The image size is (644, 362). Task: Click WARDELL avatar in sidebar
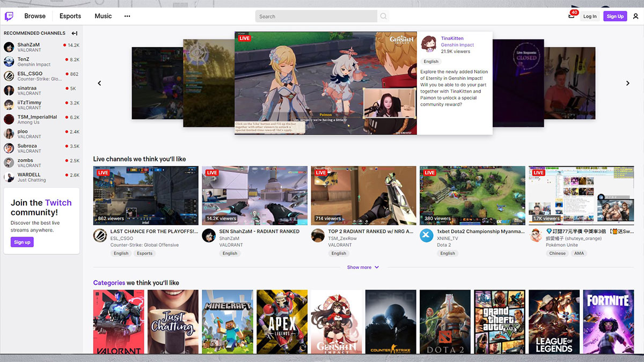(x=9, y=178)
